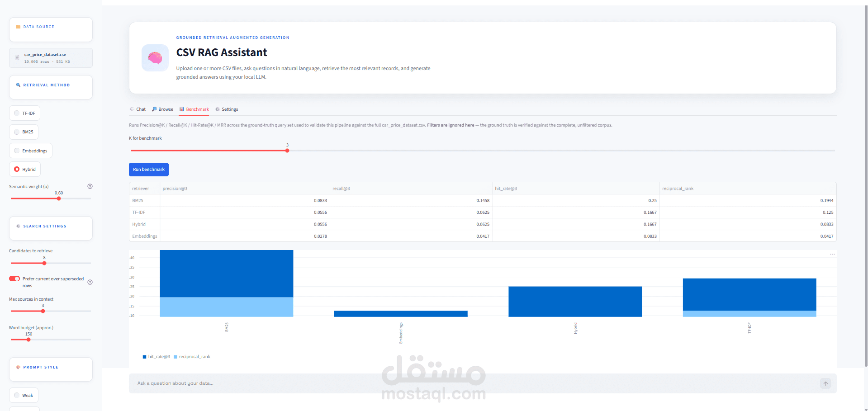The height and width of the screenshot is (411, 868).
Task: Click the Hybrid row label in the table
Action: point(139,224)
